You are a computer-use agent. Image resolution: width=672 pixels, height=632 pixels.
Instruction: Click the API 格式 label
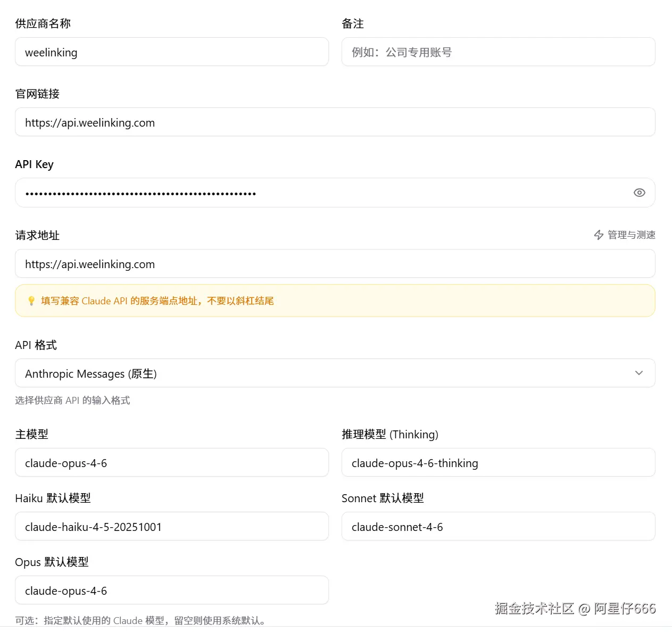36,345
